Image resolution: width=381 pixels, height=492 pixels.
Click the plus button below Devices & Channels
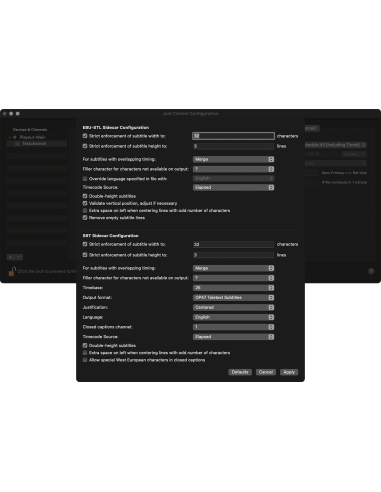(x=11, y=257)
